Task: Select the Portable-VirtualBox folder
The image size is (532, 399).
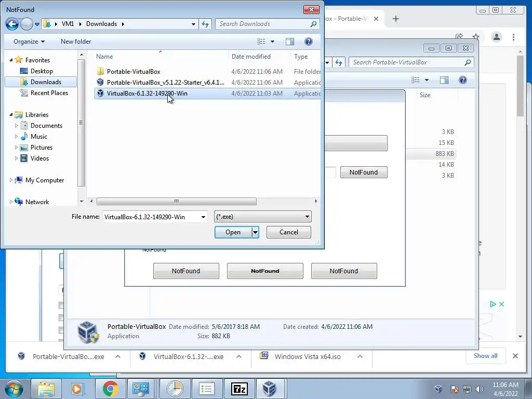Action: coord(134,71)
